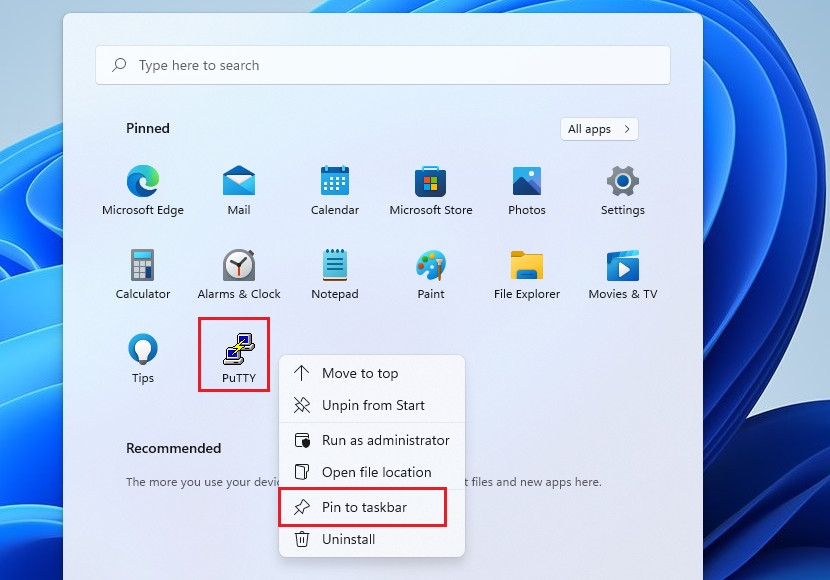This screenshot has width=830, height=580.
Task: Click the chevron on All apps button
Action: [627, 129]
